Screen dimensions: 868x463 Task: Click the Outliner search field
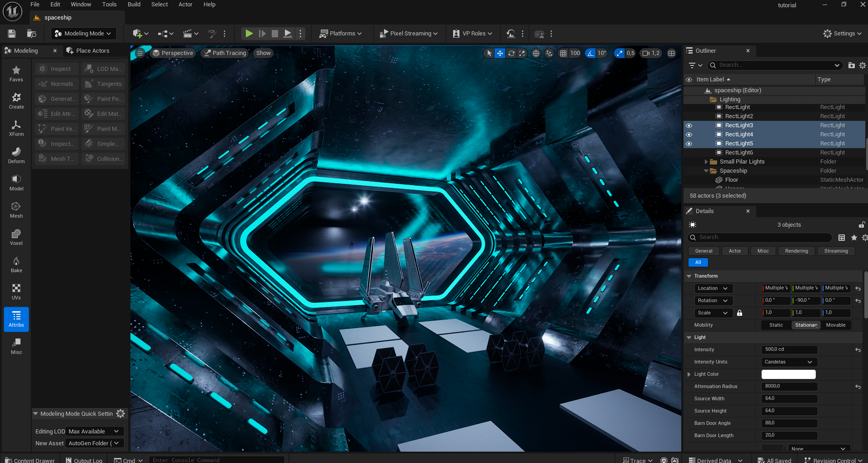pyautogui.click(x=775, y=65)
